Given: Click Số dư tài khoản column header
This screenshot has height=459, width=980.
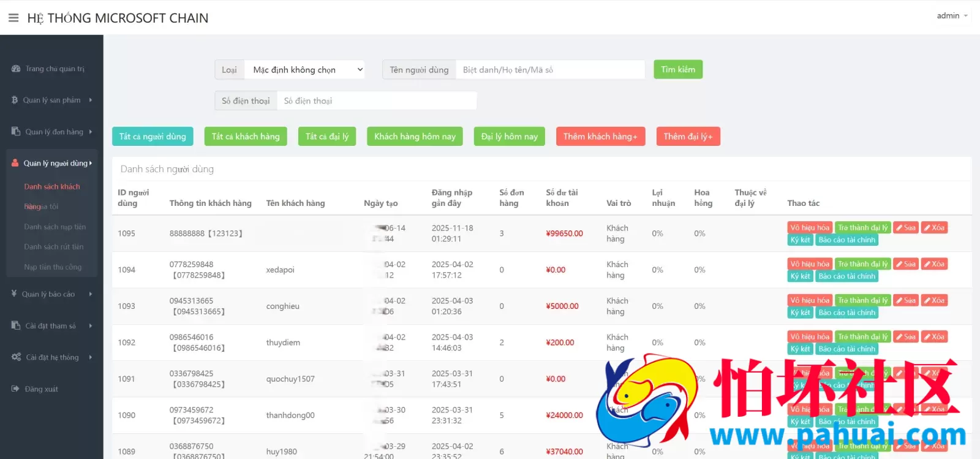Looking at the screenshot, I should pos(562,197).
